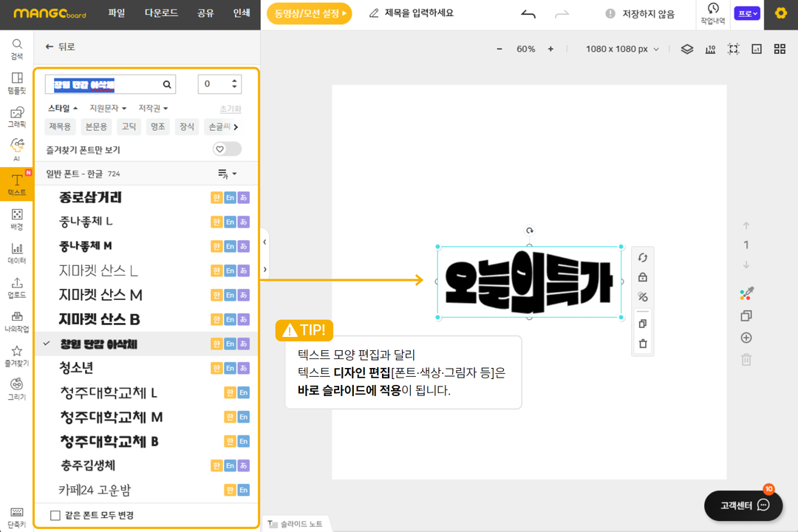Check the 같은 폰트 모두 변경 checkbox
Viewport: 798px width, 532px height.
[x=55, y=515]
